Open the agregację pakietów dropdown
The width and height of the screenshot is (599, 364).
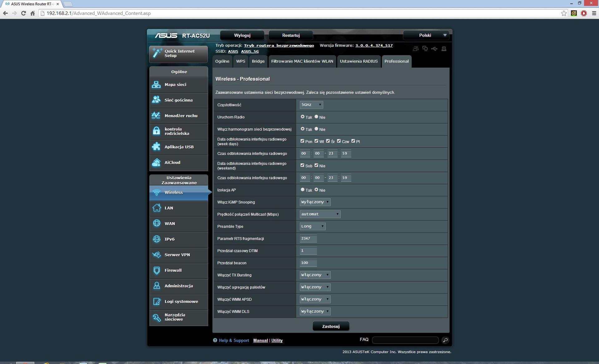(x=315, y=287)
